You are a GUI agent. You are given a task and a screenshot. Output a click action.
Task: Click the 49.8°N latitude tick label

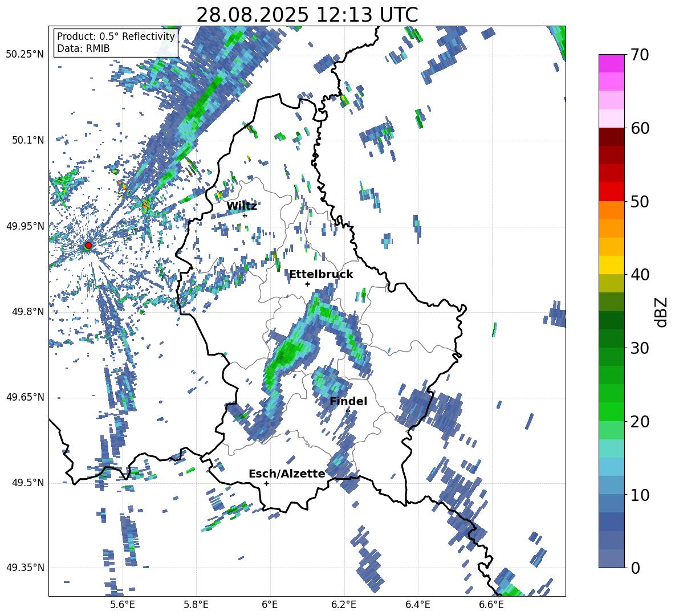tap(28, 312)
